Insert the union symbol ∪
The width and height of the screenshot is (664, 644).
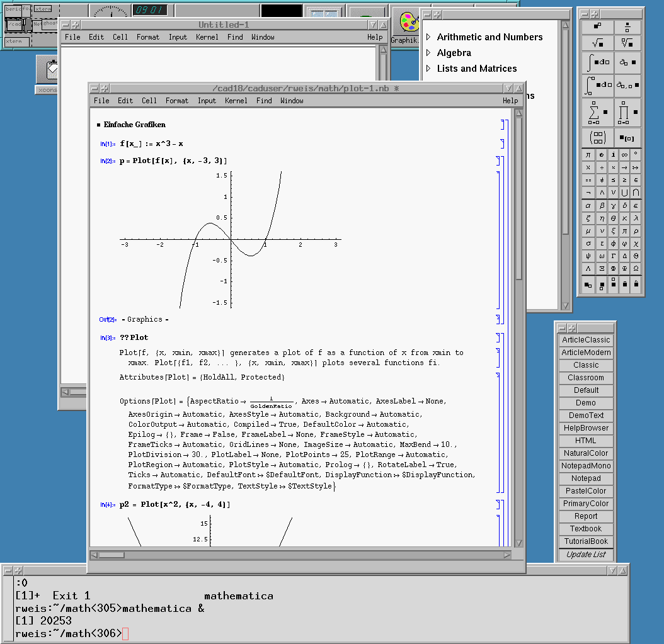pos(624,193)
